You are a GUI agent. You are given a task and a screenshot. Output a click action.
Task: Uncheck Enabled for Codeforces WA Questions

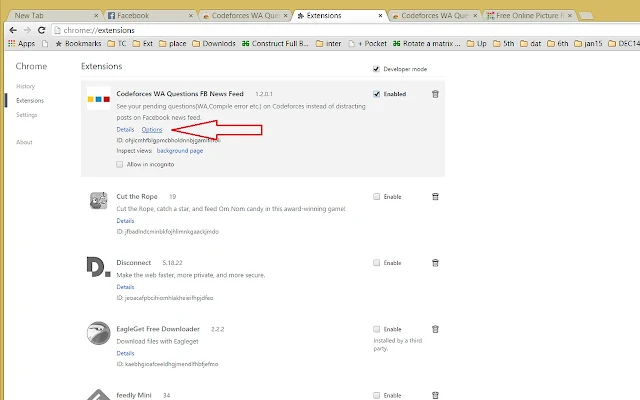376,94
